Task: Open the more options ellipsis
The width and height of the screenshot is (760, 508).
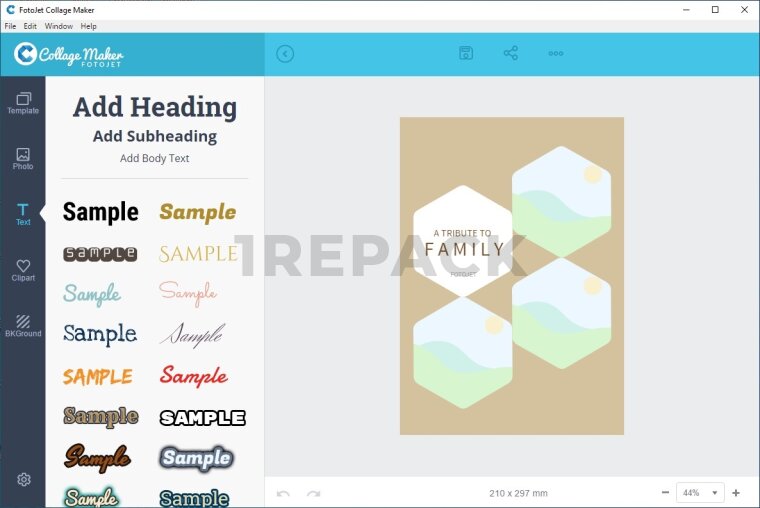Action: (x=556, y=54)
